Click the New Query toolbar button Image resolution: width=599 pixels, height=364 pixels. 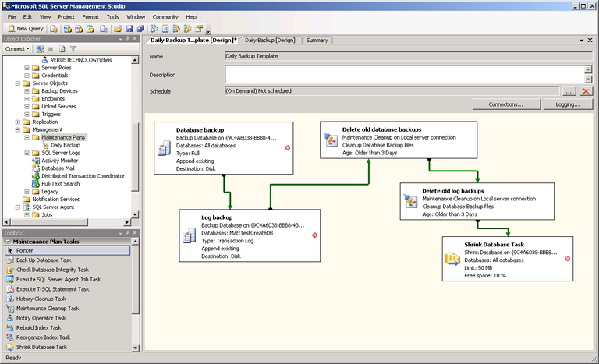pos(25,29)
